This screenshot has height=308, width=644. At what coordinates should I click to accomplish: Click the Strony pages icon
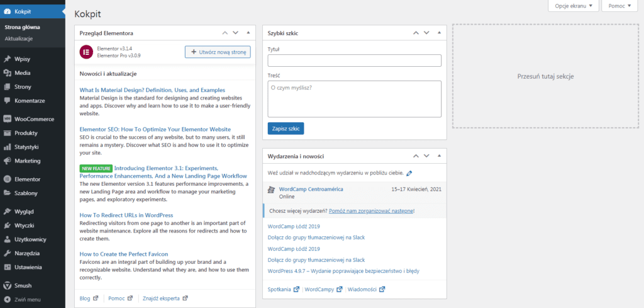click(x=7, y=87)
